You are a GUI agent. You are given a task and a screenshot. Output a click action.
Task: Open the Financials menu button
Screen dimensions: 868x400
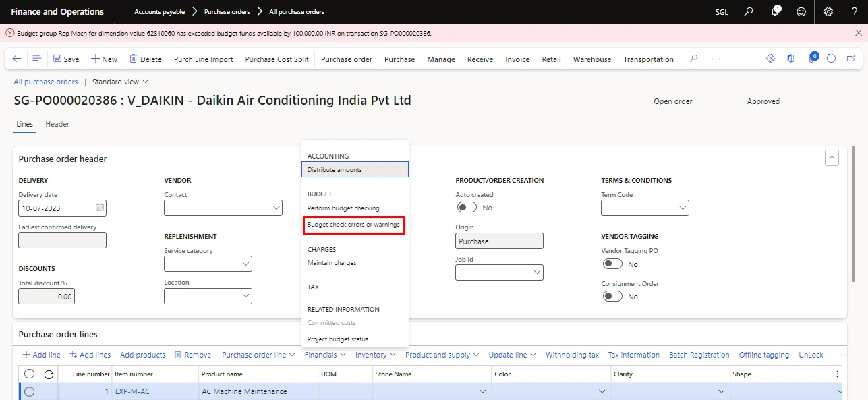point(325,355)
